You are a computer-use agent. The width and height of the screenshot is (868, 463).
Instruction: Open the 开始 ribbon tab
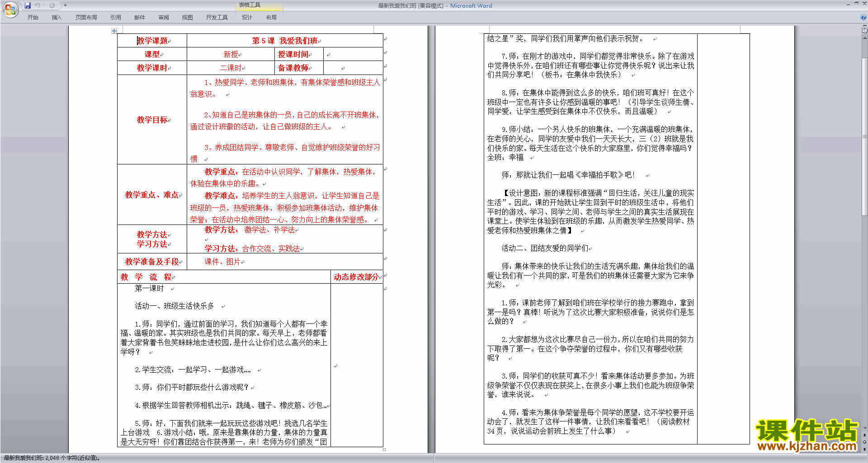[x=33, y=18]
